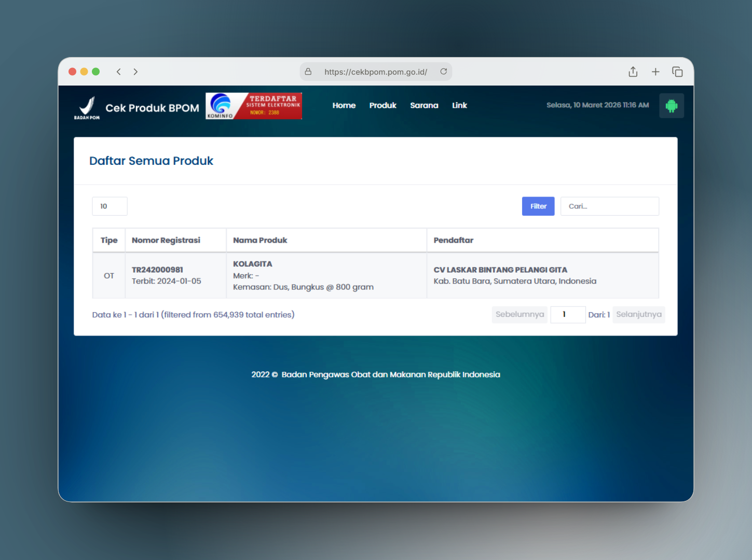Open the entries-per-page selector showing 10
Screen dimensions: 752x560
110,206
